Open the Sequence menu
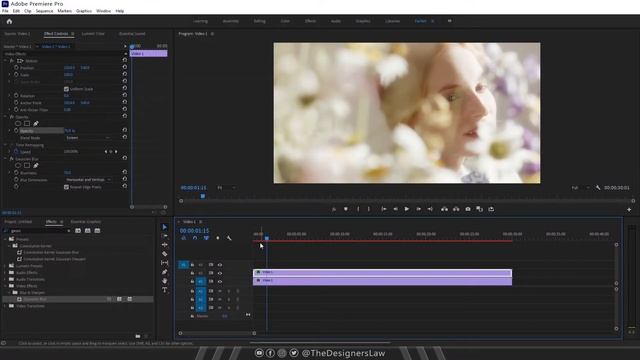The height and width of the screenshot is (360, 640). pos(44,11)
